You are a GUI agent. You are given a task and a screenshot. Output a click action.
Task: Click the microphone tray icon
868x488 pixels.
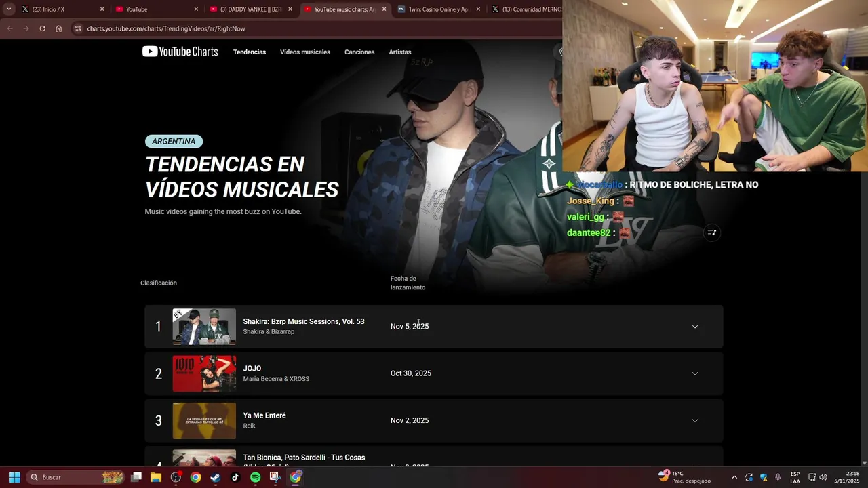pos(778,477)
